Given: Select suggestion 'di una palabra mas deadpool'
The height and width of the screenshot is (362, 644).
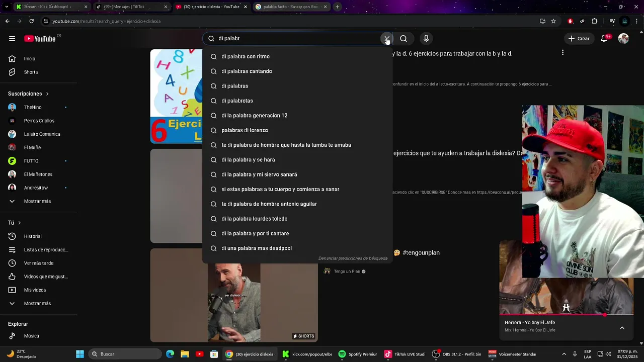Looking at the screenshot, I should pos(297,248).
